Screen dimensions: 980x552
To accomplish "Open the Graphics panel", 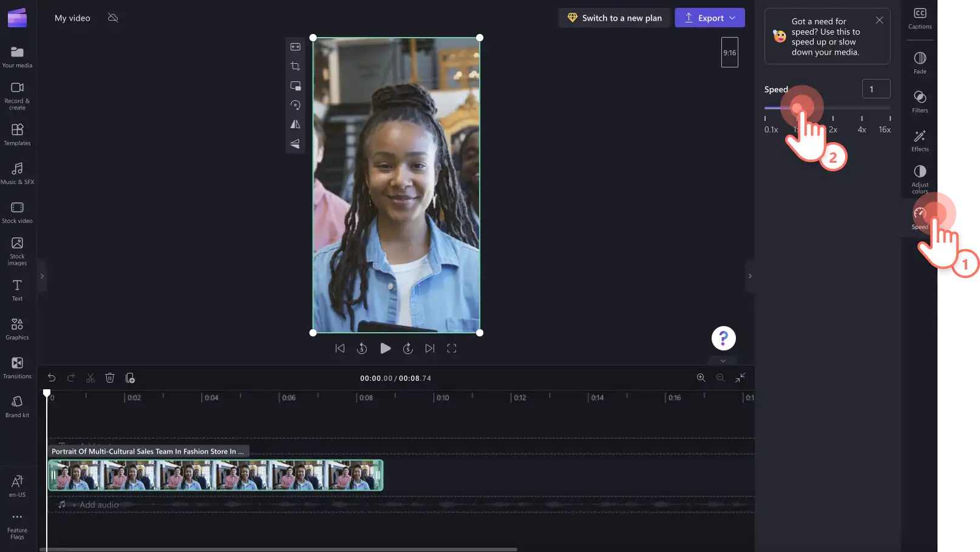I will click(x=17, y=329).
